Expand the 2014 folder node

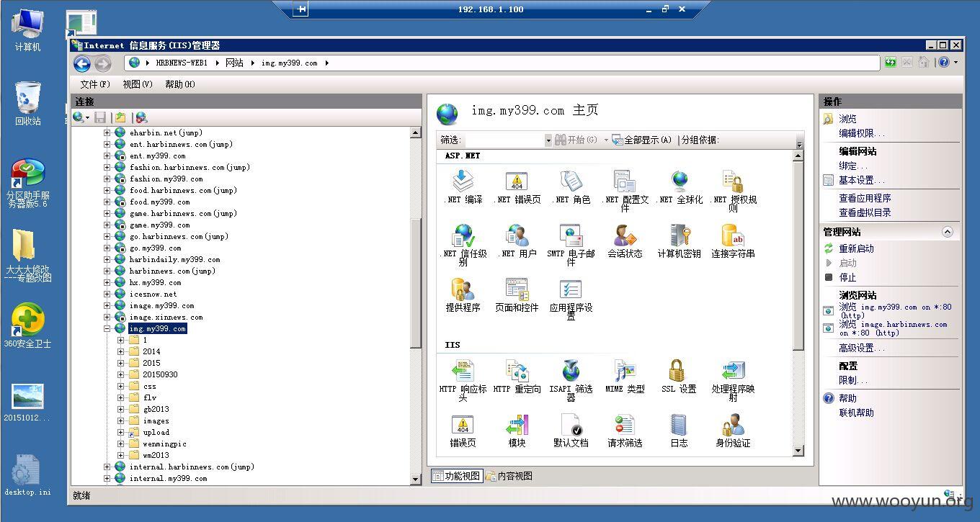(121, 351)
